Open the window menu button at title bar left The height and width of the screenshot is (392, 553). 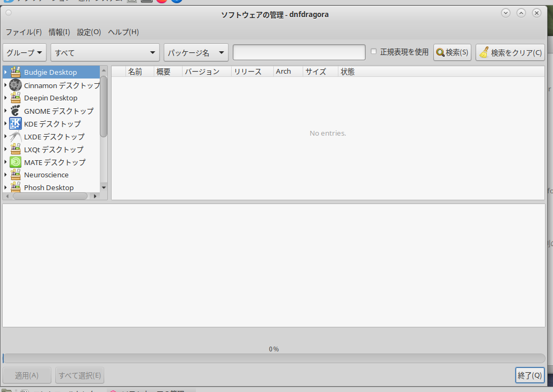pyautogui.click(x=9, y=13)
